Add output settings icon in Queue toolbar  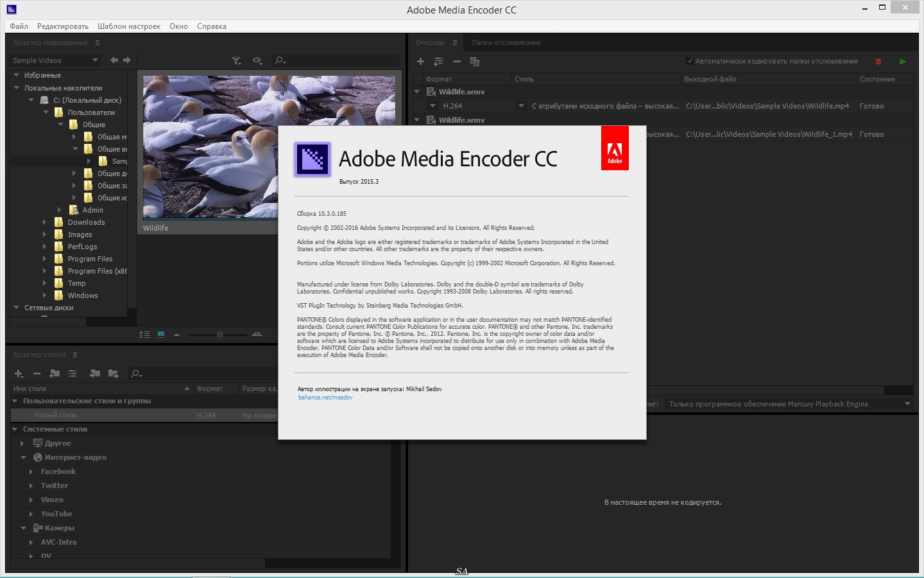(x=439, y=62)
